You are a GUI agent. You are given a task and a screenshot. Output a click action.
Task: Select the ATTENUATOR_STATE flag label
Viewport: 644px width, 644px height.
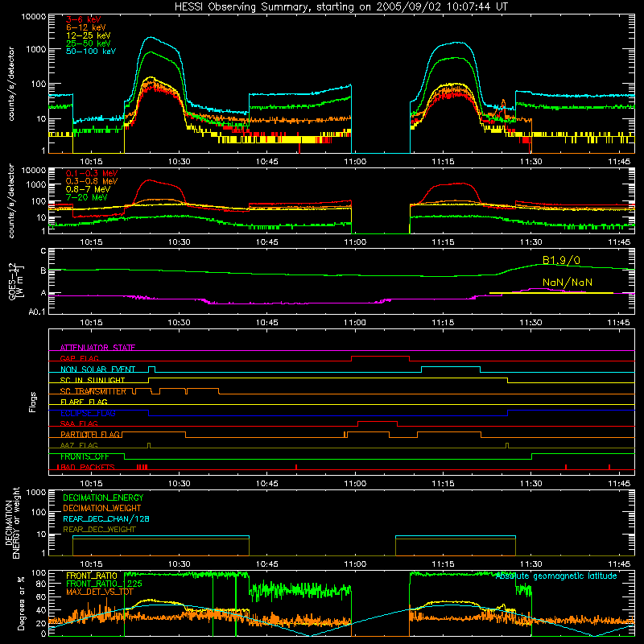97,348
